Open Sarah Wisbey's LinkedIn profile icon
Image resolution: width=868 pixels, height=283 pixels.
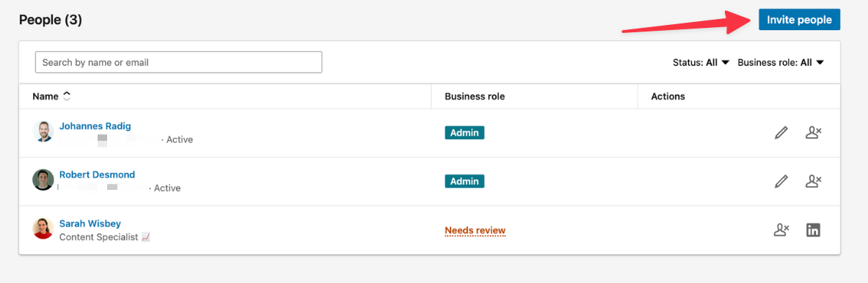click(x=813, y=230)
